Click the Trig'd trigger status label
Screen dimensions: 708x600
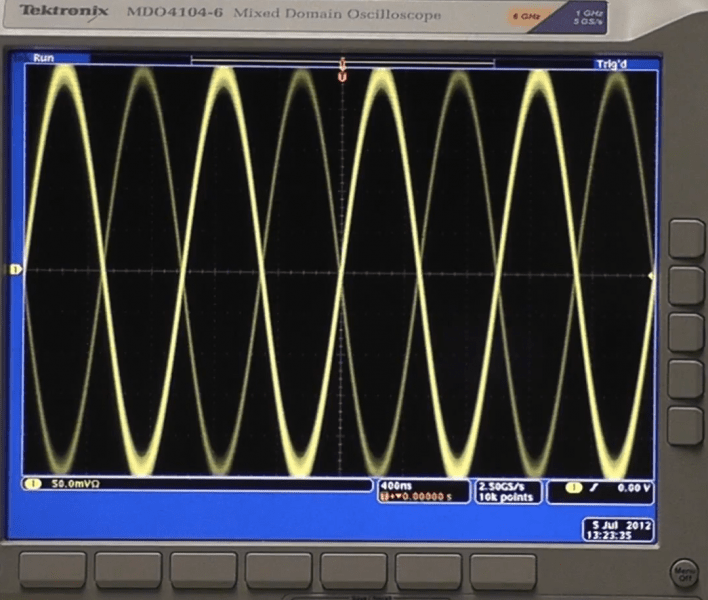click(x=611, y=64)
